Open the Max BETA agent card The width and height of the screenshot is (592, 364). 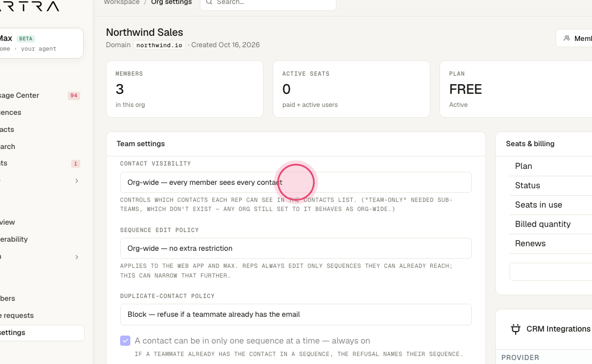coord(41,43)
